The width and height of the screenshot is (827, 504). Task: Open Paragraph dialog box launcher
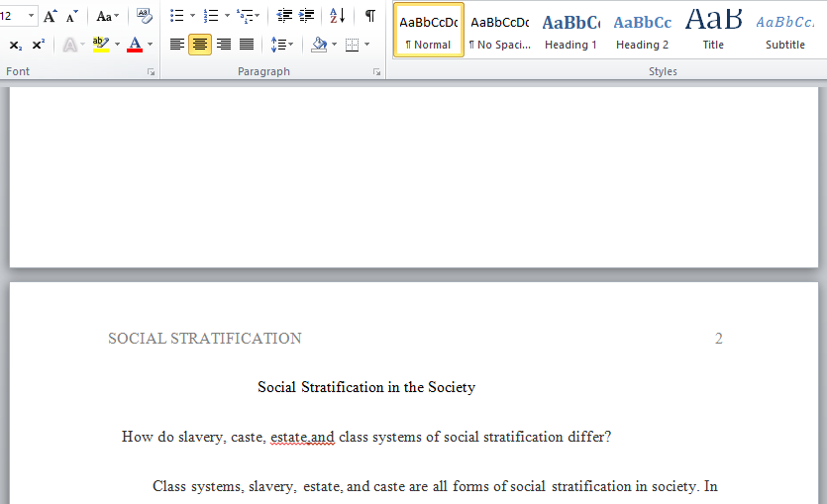point(376,72)
